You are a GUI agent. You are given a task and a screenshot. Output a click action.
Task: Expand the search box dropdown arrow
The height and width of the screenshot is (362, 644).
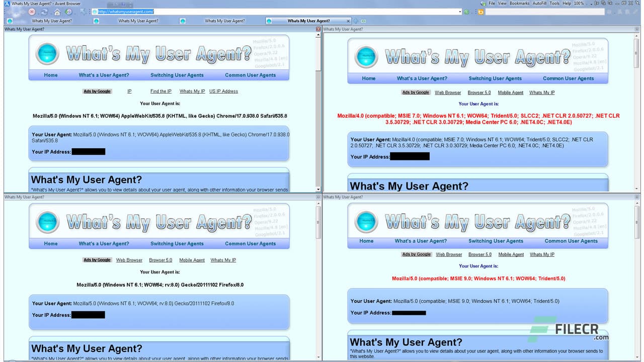[614, 13]
